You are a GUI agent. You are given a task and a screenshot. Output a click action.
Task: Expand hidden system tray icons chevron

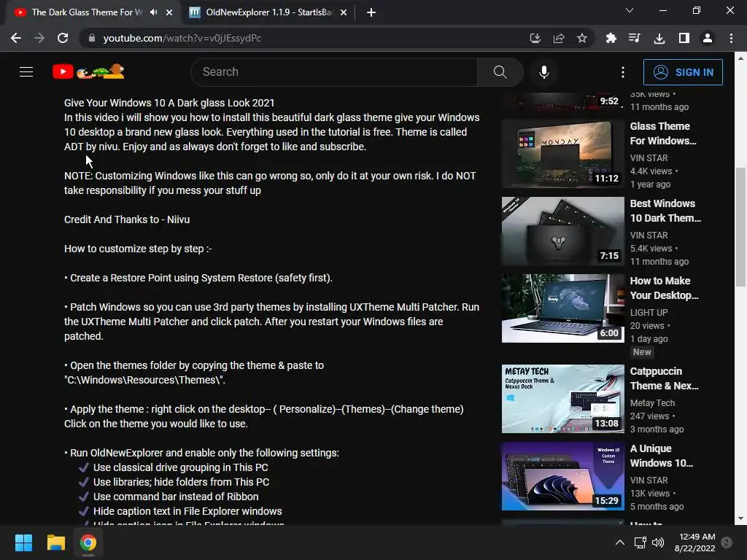(x=620, y=542)
